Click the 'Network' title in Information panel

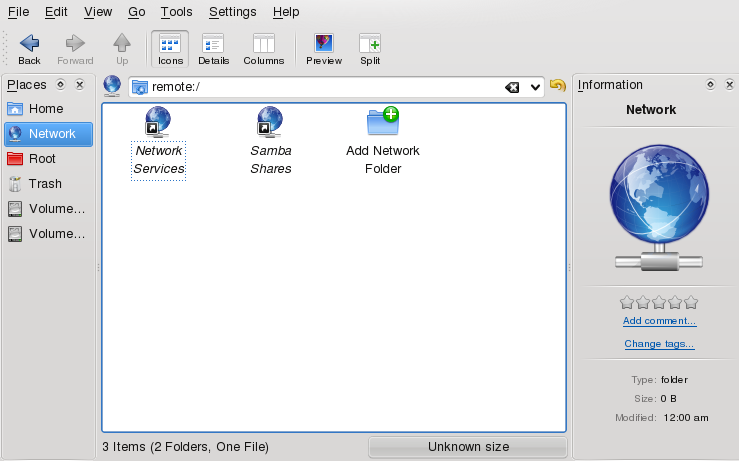point(651,110)
